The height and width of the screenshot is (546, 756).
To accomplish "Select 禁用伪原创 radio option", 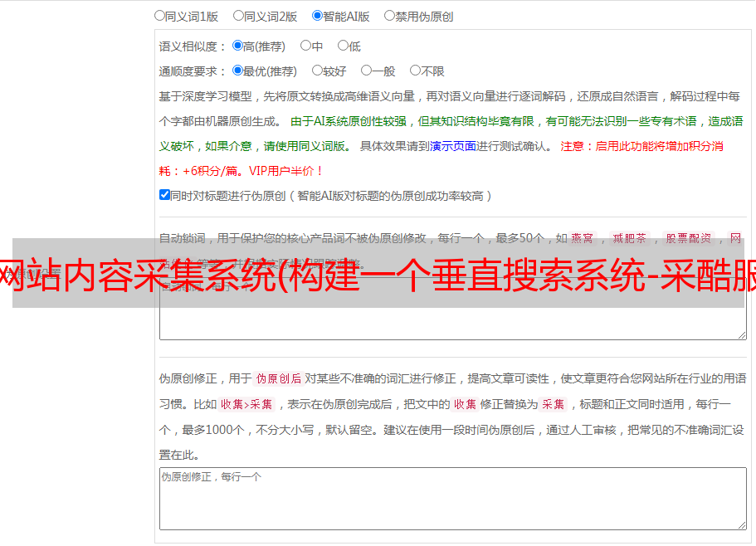I will [389, 16].
